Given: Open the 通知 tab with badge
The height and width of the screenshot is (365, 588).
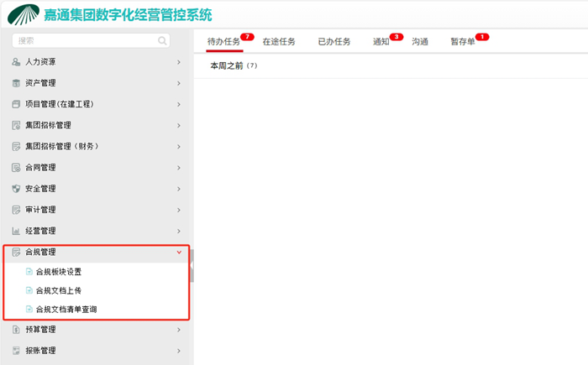Looking at the screenshot, I should [x=381, y=41].
